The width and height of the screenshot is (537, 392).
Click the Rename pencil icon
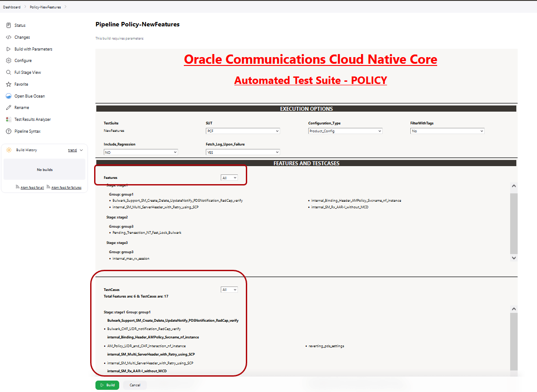click(8, 108)
